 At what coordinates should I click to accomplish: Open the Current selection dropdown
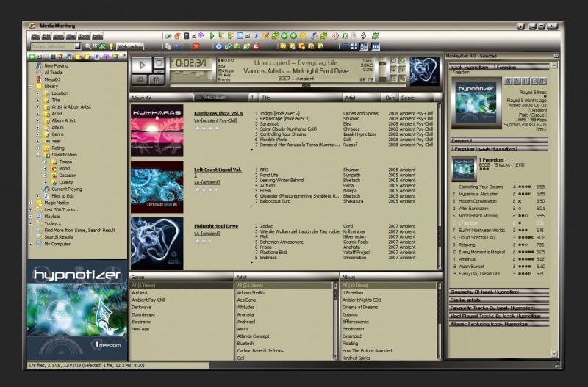tap(78, 46)
